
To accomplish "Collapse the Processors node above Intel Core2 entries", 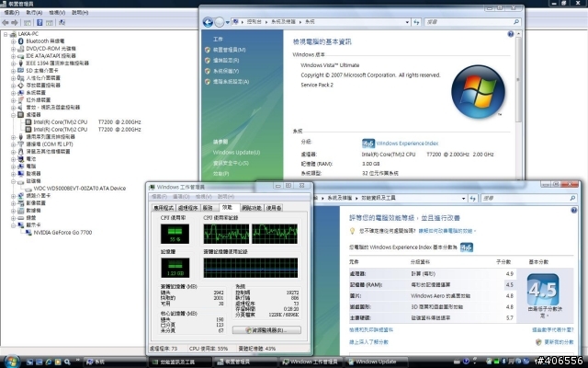I will tap(13, 115).
